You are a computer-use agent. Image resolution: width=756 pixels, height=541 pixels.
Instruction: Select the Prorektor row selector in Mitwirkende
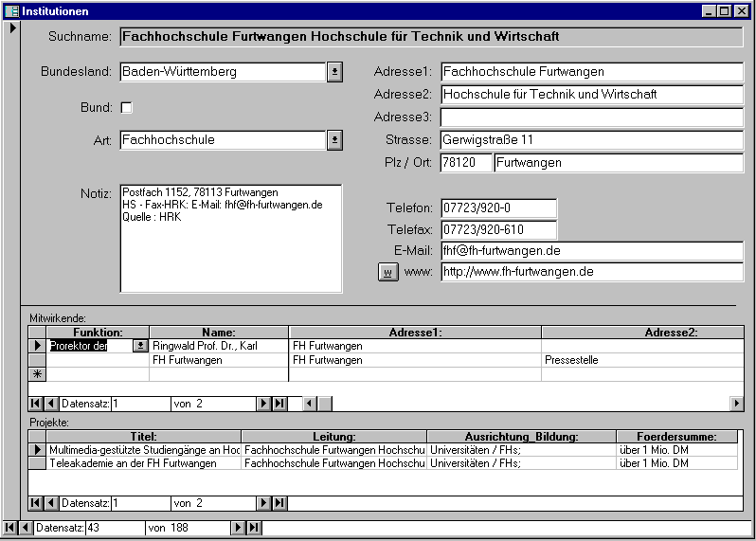click(x=37, y=346)
